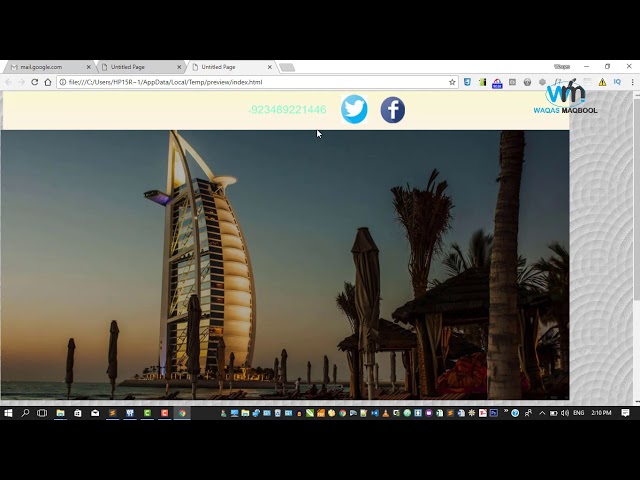Click the forward navigation arrow
640x480 pixels.
pos(21,82)
